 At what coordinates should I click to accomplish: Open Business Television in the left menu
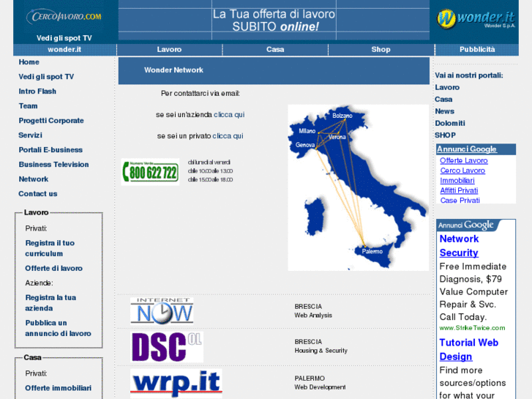[x=53, y=164]
